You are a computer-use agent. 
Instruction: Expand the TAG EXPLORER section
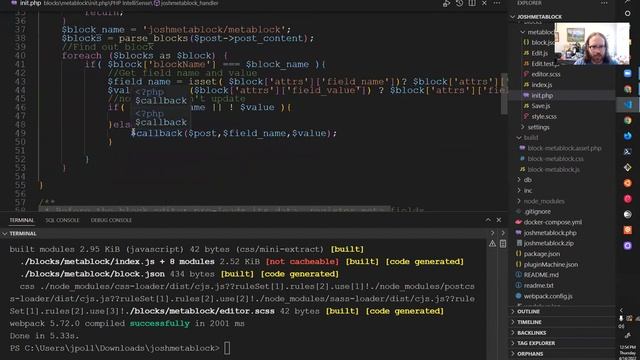(536, 344)
